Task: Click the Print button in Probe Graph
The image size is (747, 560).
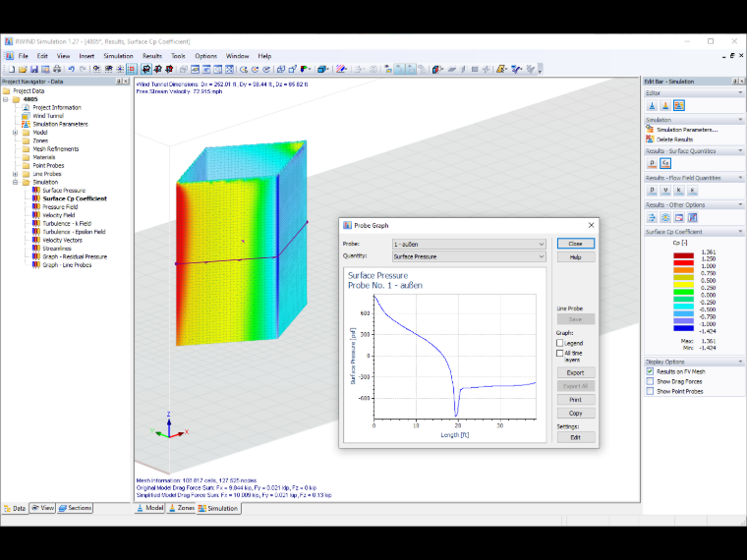Action: click(x=576, y=400)
